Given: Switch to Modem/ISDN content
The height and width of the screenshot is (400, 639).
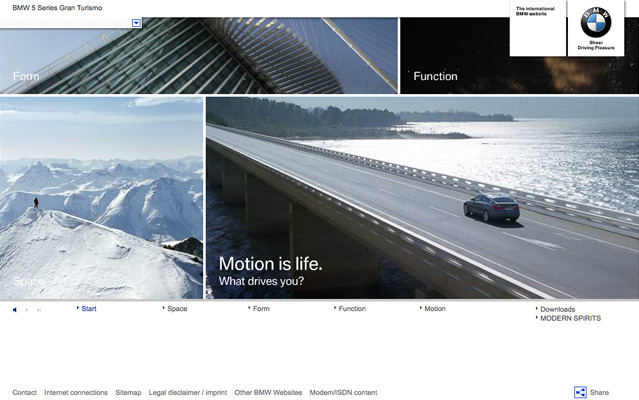Looking at the screenshot, I should click(x=343, y=393).
